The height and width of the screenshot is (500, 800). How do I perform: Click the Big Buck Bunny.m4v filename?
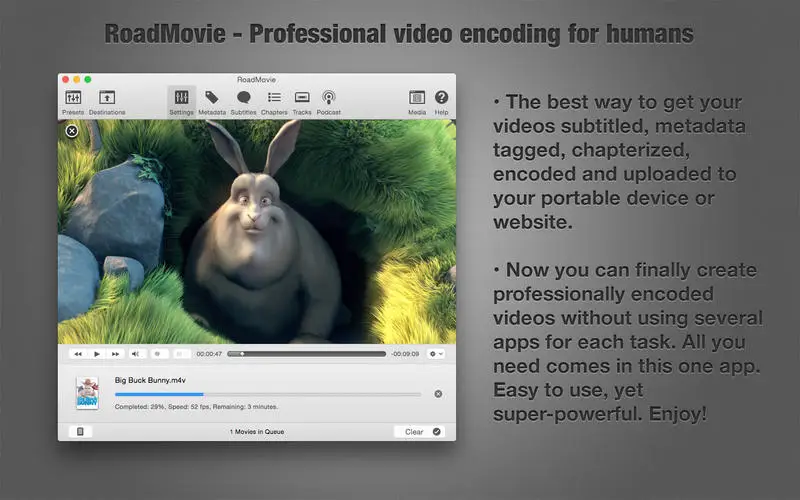pyautogui.click(x=150, y=380)
